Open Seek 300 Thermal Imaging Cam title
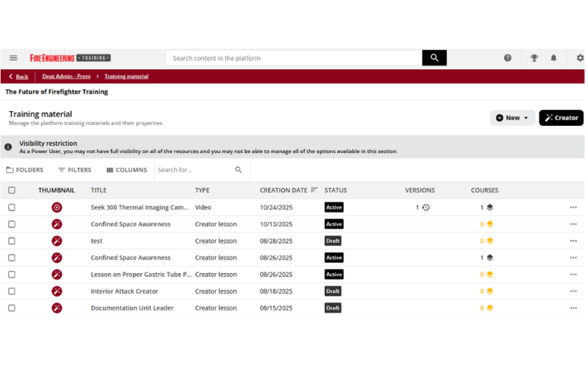 (x=140, y=208)
